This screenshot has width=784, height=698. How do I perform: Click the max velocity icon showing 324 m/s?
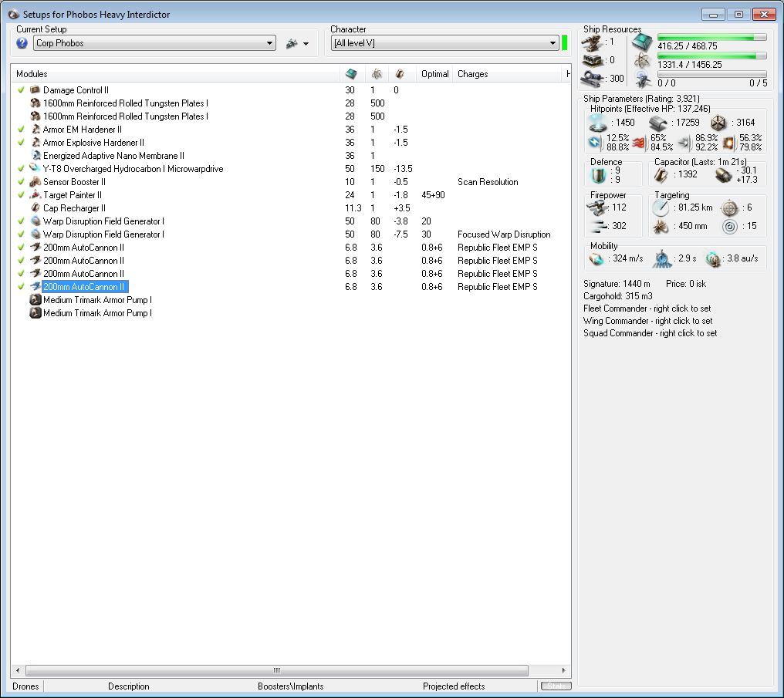[x=596, y=259]
